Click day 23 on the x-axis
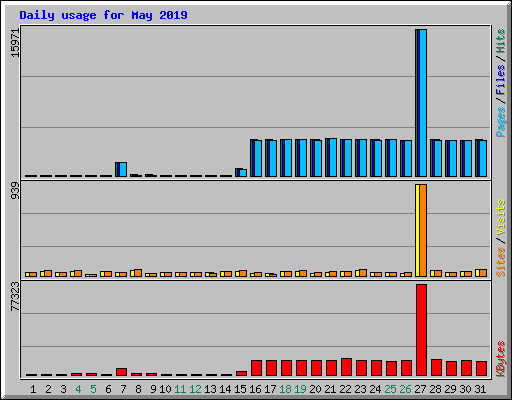This screenshot has height=400, width=512. (360, 389)
